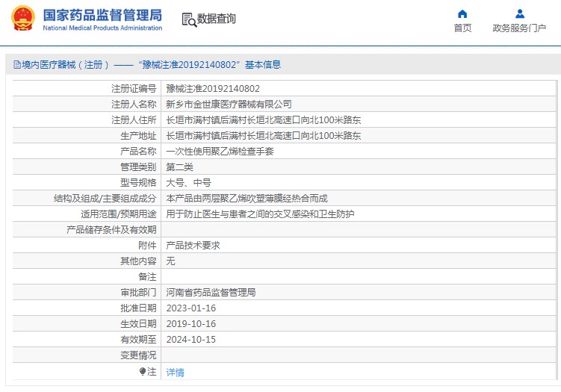Click the 管理类别 label
This screenshot has width=561, height=392.
tap(138, 167)
